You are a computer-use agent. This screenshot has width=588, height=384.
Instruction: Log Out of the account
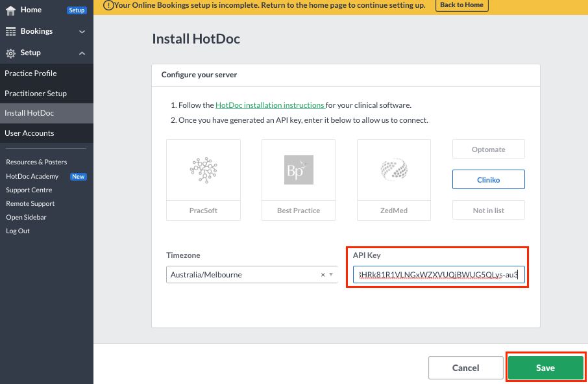(18, 231)
